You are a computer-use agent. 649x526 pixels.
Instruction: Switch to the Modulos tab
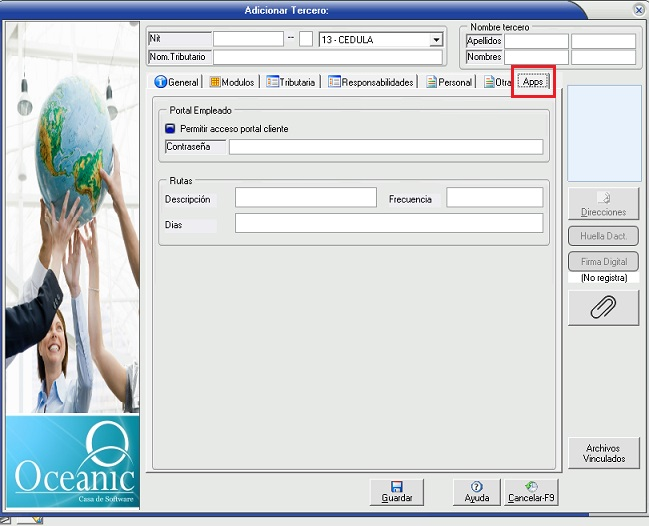232,82
